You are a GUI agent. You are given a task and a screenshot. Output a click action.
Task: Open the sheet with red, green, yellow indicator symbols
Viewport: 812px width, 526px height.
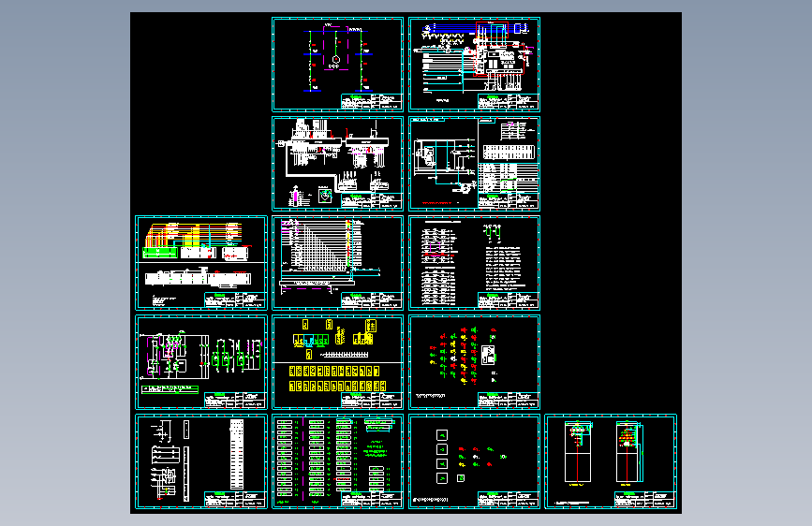tap(474, 362)
